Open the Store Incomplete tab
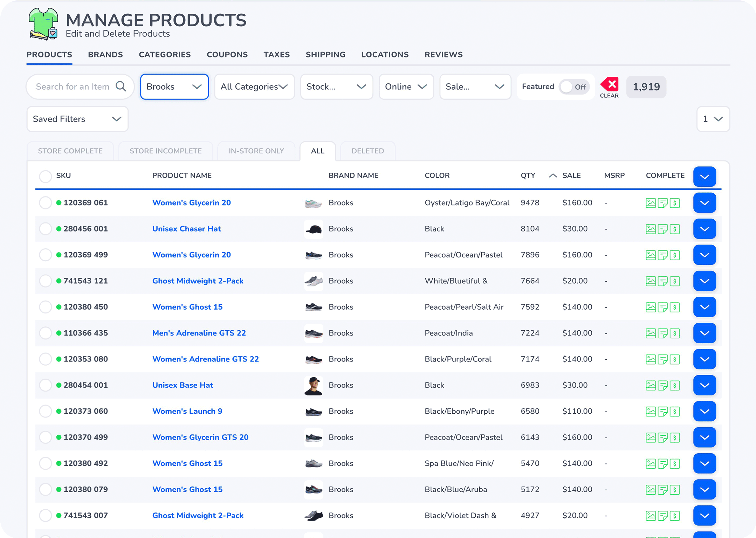The height and width of the screenshot is (538, 756). click(x=166, y=151)
